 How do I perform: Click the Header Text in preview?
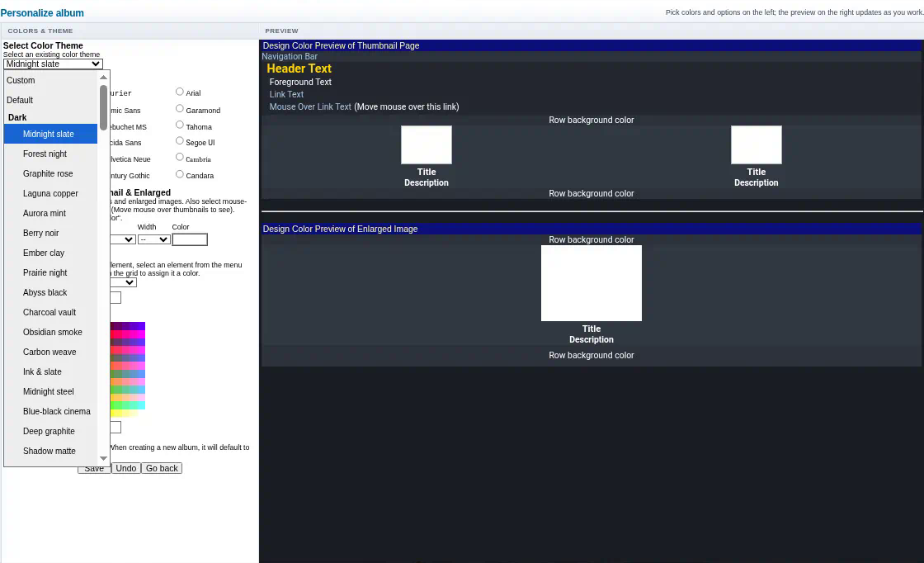pos(299,69)
